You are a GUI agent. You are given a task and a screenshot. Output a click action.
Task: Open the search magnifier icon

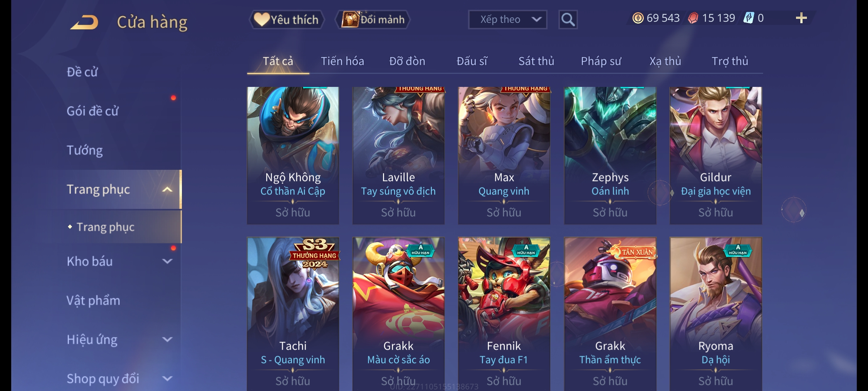[568, 20]
